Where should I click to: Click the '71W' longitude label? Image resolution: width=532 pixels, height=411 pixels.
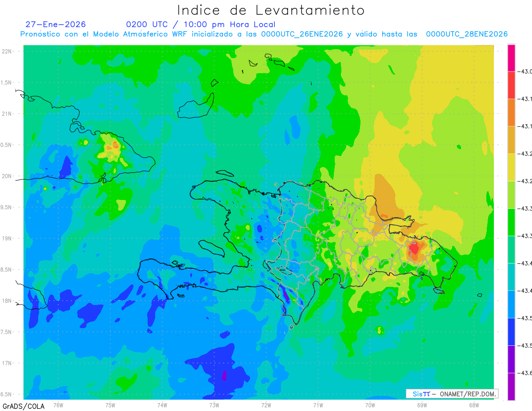pos(318,405)
